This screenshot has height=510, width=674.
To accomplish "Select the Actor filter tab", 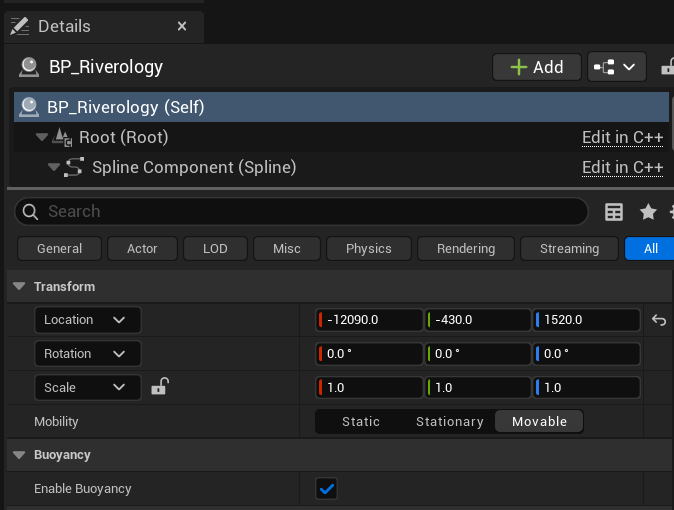I will pos(142,249).
